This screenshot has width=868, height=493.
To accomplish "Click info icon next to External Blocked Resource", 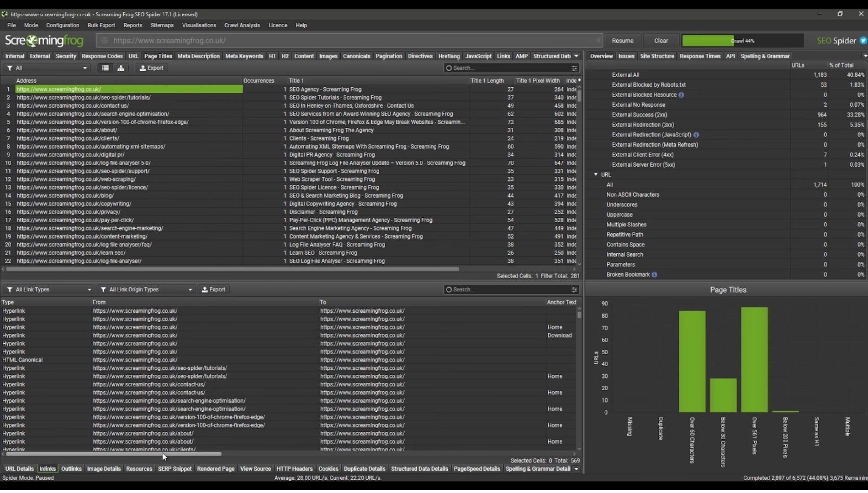I will click(681, 95).
